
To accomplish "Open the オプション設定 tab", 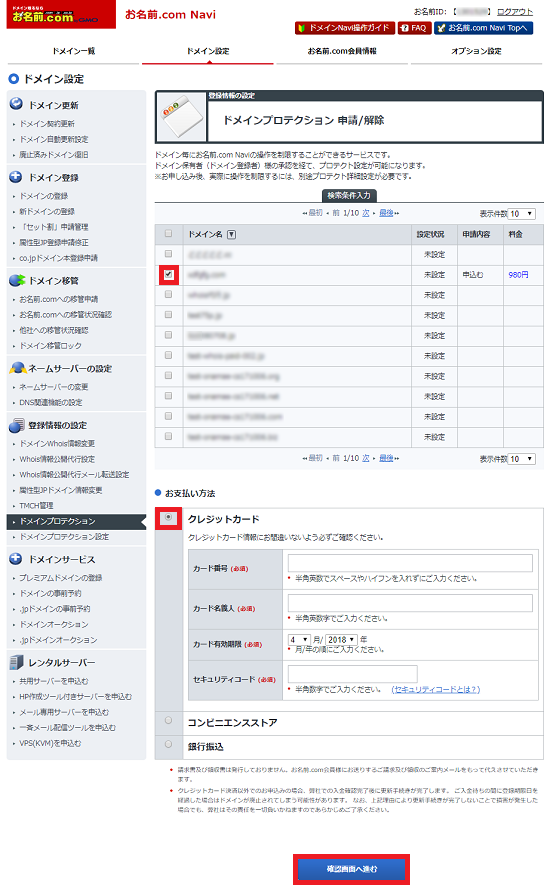I will 477,51.
